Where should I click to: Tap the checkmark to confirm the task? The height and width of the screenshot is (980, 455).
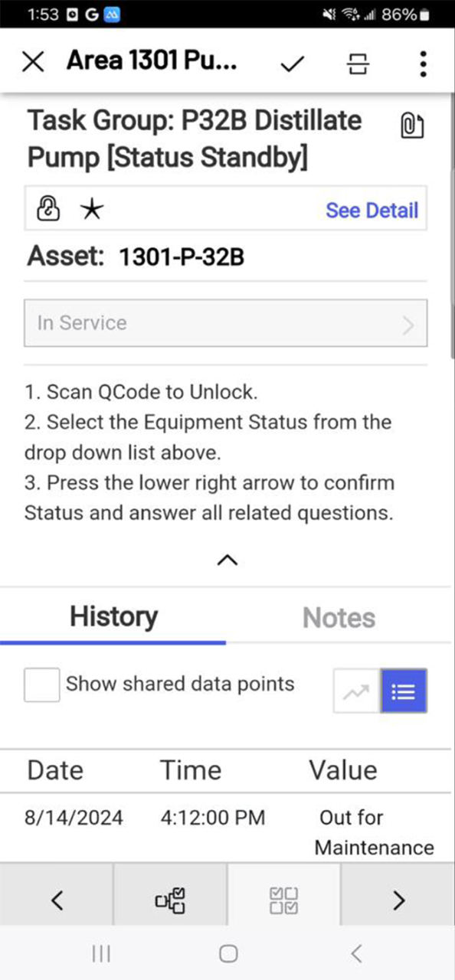292,64
